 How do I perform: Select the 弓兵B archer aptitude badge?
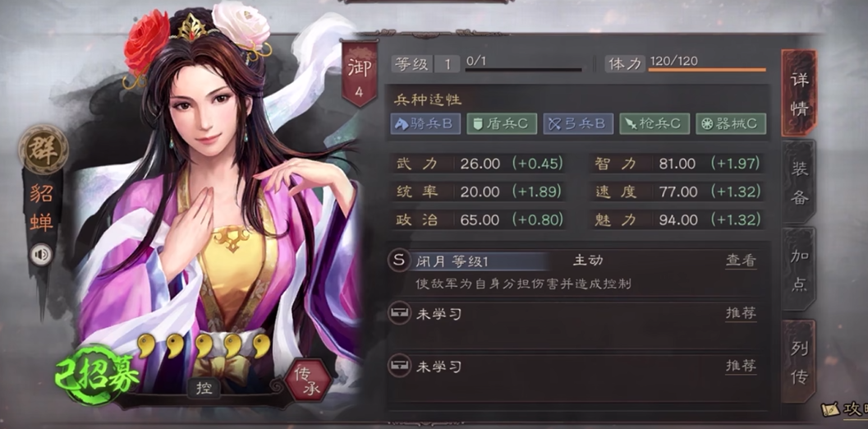click(578, 123)
